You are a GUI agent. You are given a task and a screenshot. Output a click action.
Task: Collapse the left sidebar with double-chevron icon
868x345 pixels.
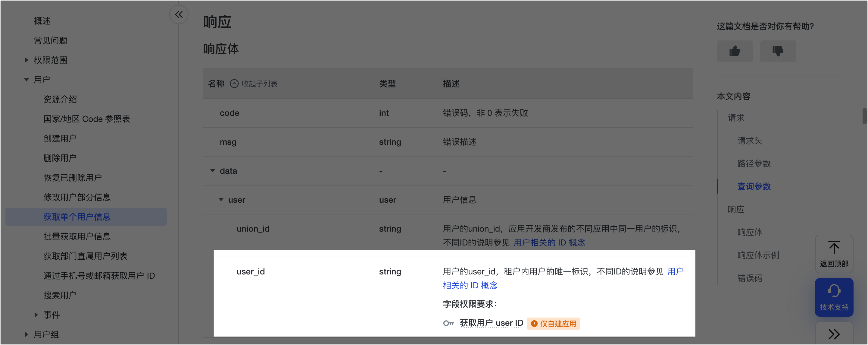pos(179,14)
